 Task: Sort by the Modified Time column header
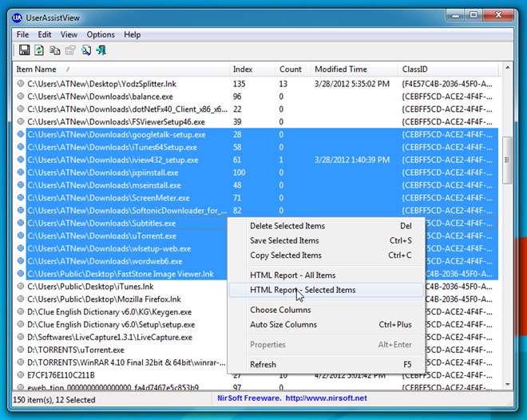pyautogui.click(x=355, y=69)
